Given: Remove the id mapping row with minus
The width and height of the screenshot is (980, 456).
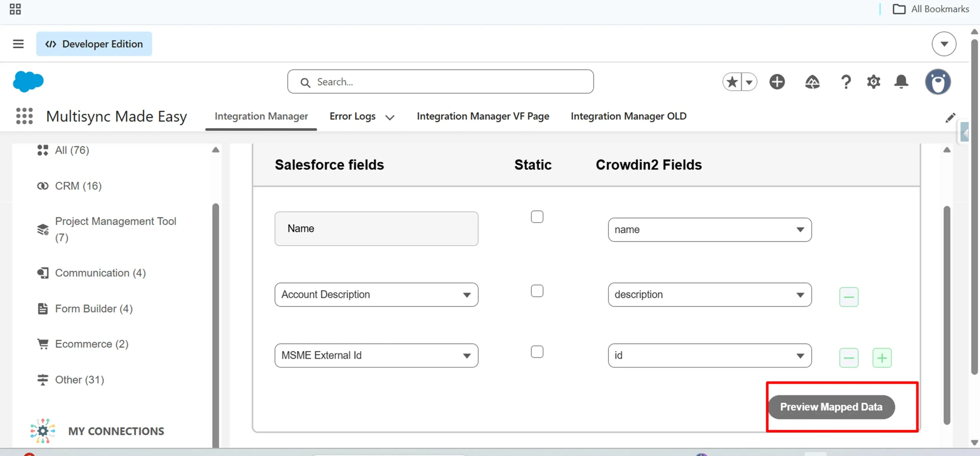Looking at the screenshot, I should coord(849,358).
